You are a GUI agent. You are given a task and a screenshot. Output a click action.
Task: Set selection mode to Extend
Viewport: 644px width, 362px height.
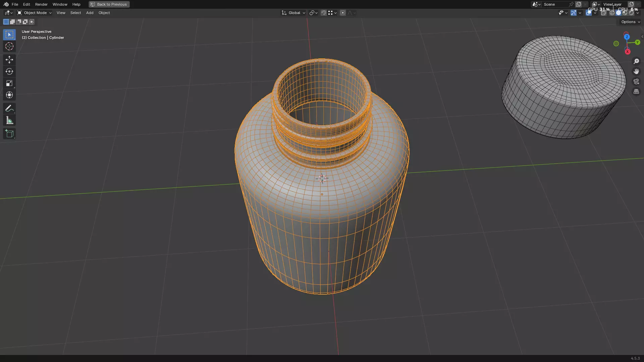point(12,22)
